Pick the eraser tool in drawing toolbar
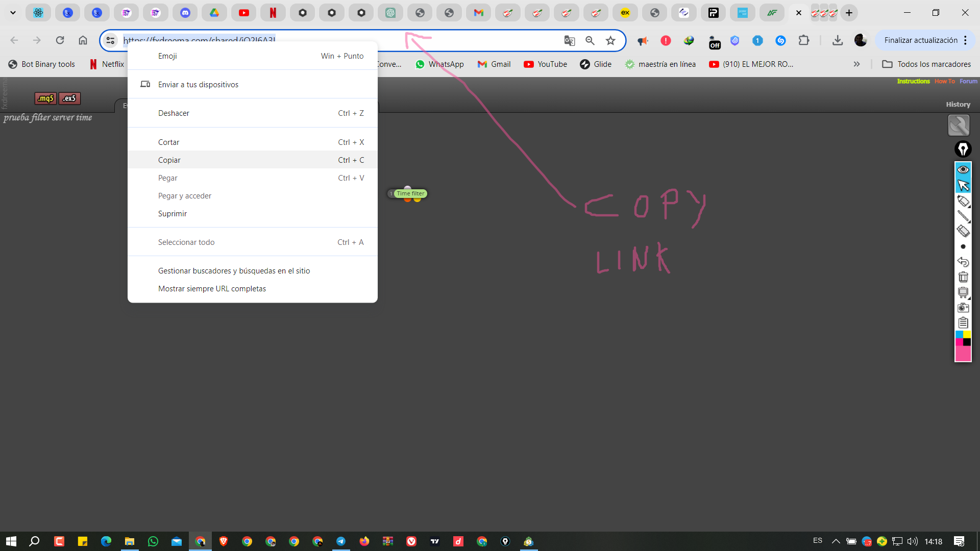Viewport: 980px width, 551px height. [x=963, y=231]
